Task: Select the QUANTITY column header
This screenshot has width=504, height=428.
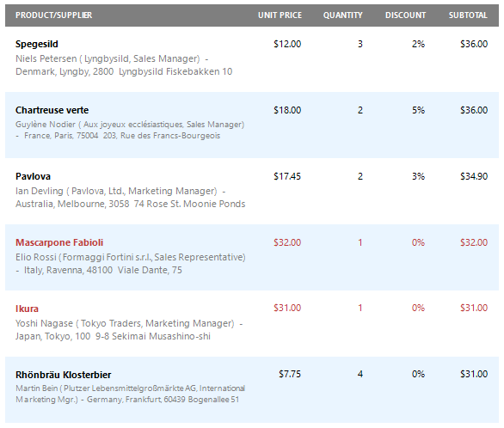Action: point(342,15)
